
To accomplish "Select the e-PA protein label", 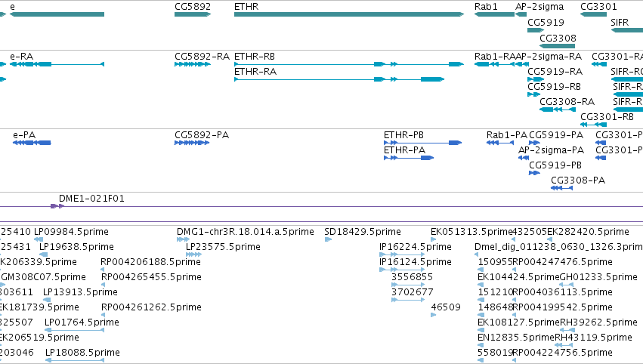I will [x=24, y=135].
